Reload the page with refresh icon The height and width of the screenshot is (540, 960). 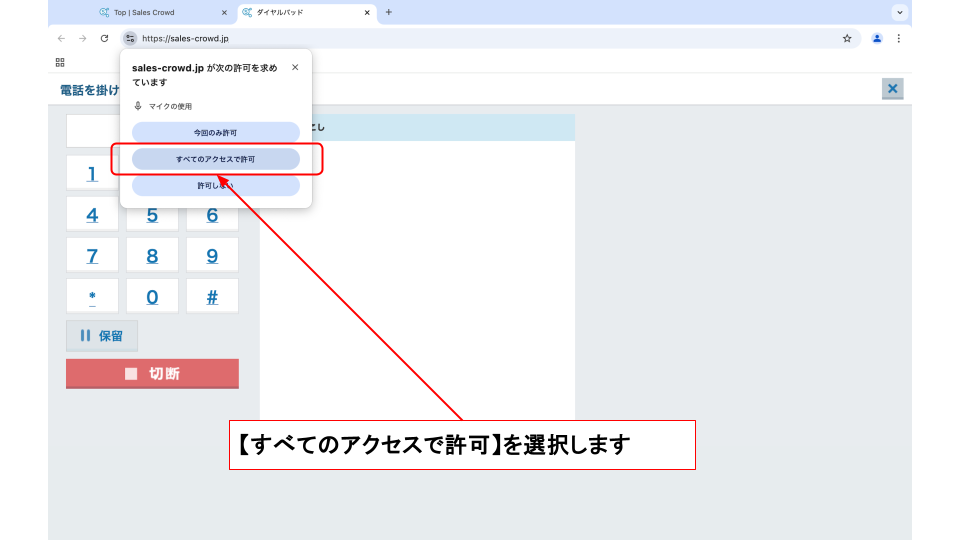click(104, 38)
